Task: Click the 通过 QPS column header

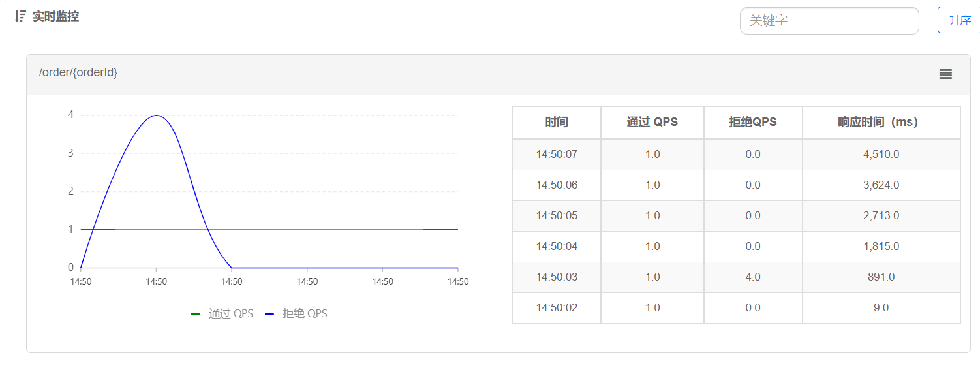Action: (x=652, y=123)
